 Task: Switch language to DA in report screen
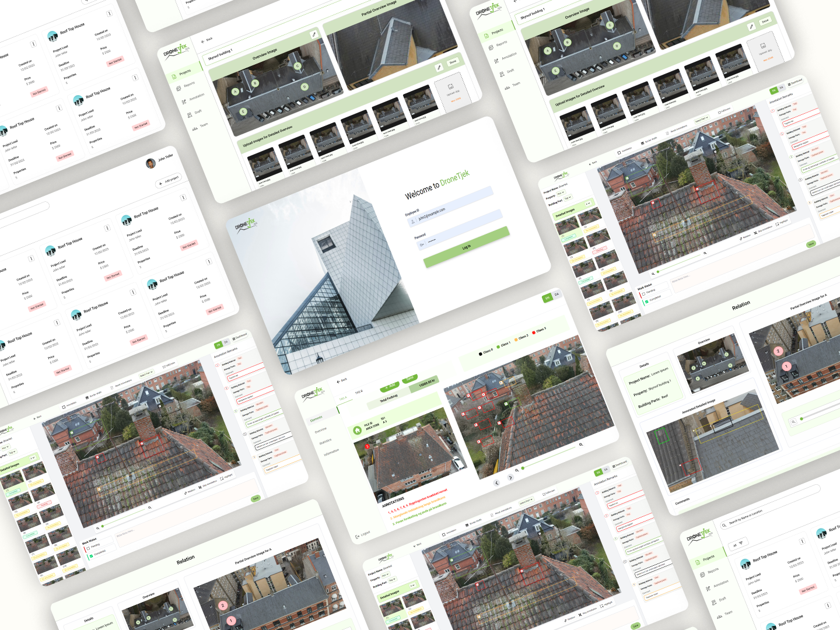(556, 295)
